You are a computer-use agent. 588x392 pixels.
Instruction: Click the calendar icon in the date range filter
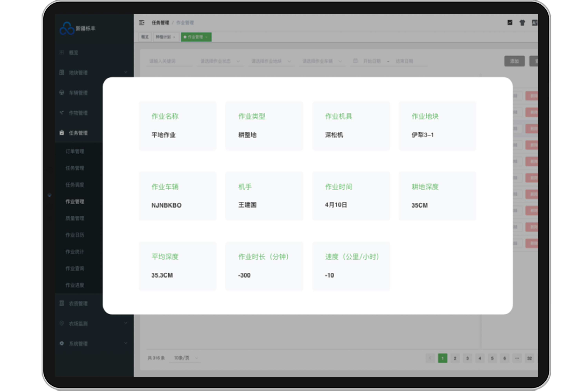click(355, 61)
